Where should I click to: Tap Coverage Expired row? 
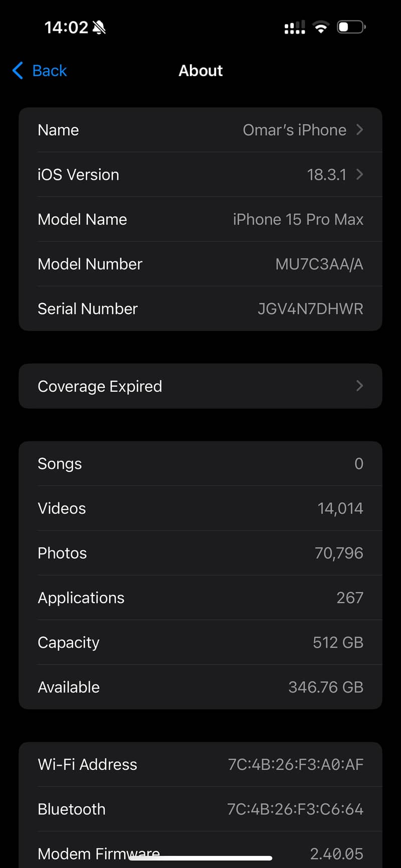tap(200, 386)
